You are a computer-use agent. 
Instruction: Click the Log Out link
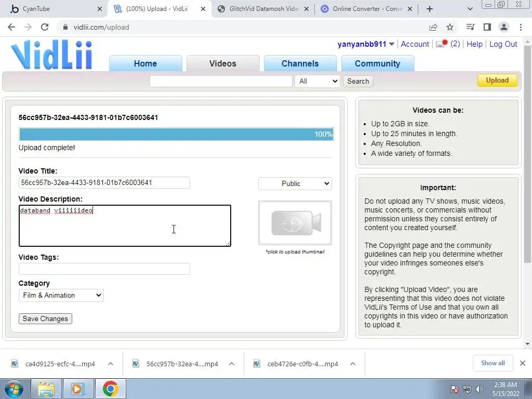pos(503,44)
